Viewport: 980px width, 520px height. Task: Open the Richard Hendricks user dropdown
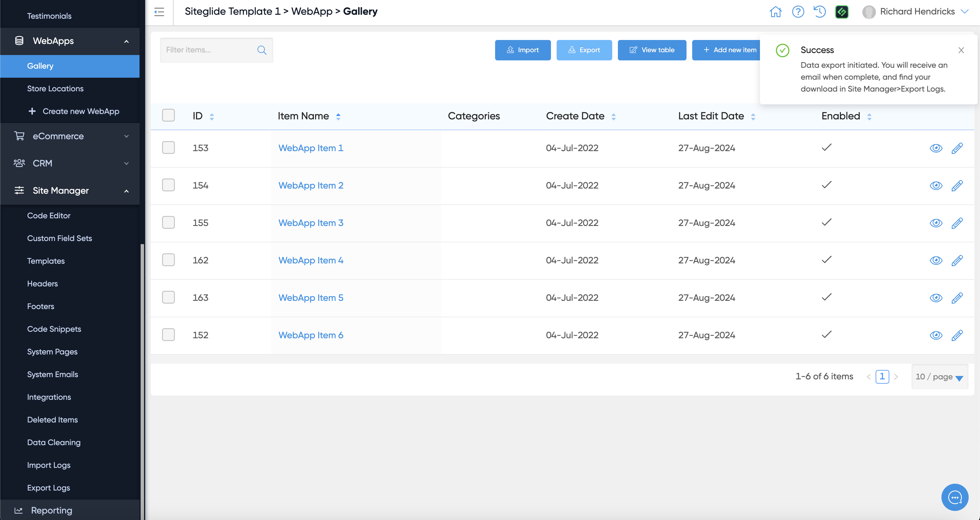pyautogui.click(x=917, y=12)
